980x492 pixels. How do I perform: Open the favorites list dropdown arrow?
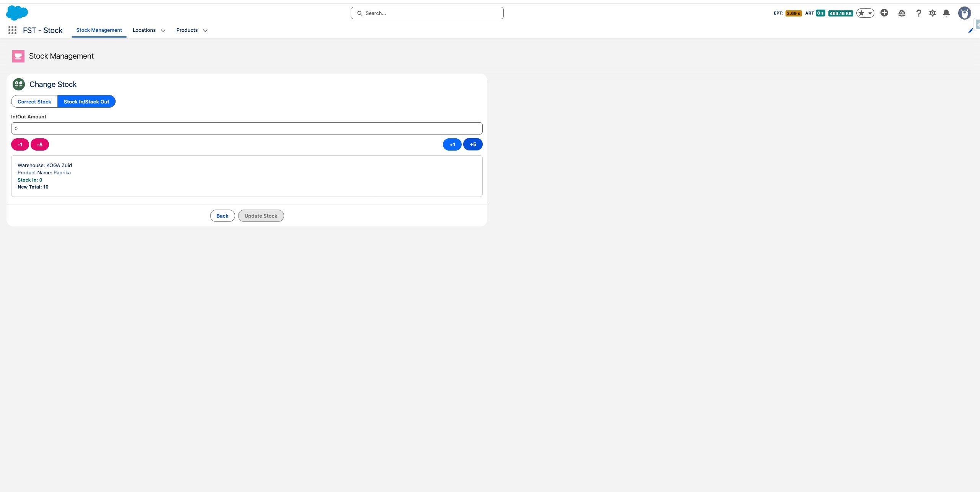(x=870, y=13)
